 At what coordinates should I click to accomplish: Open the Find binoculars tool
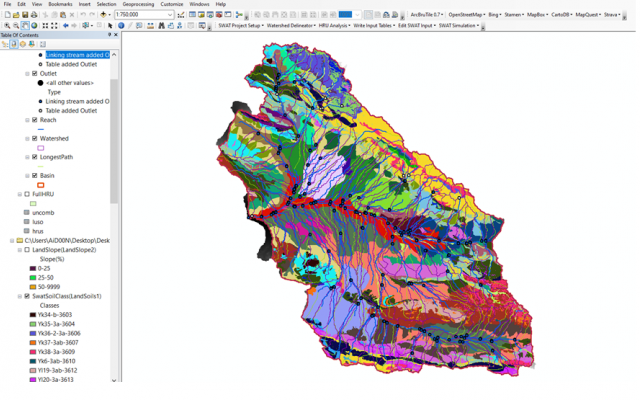pos(162,25)
